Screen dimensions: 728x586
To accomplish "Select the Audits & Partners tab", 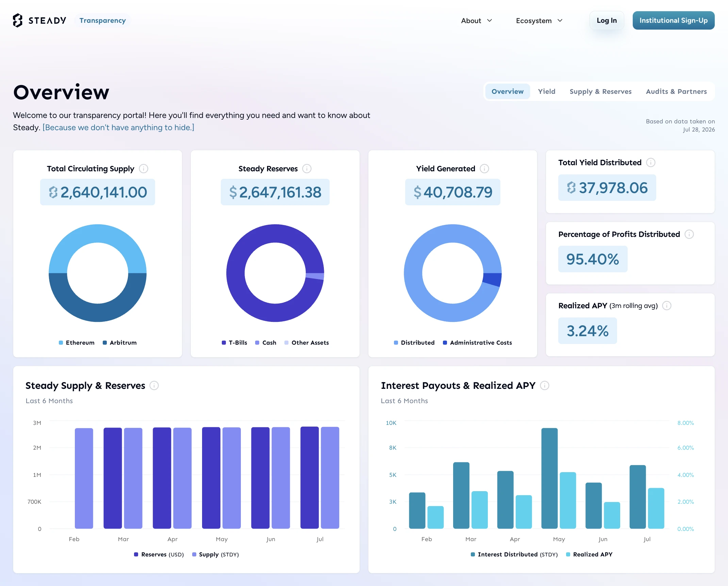I will (x=676, y=91).
